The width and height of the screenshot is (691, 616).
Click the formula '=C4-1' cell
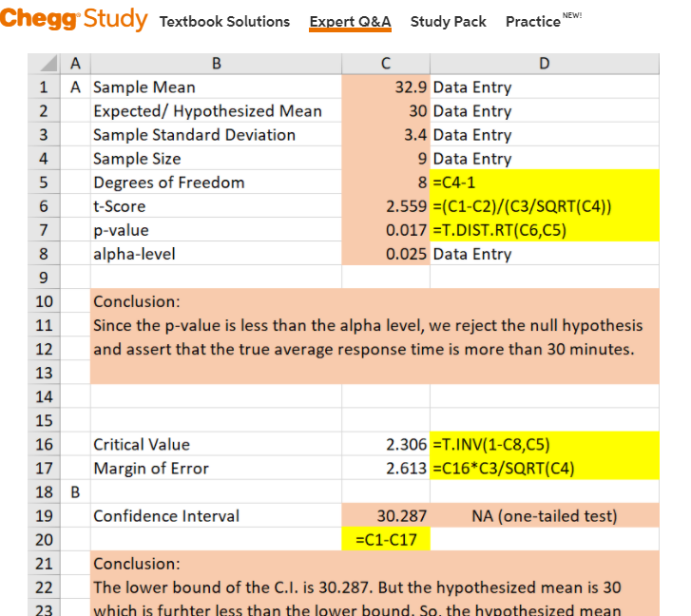(545, 182)
